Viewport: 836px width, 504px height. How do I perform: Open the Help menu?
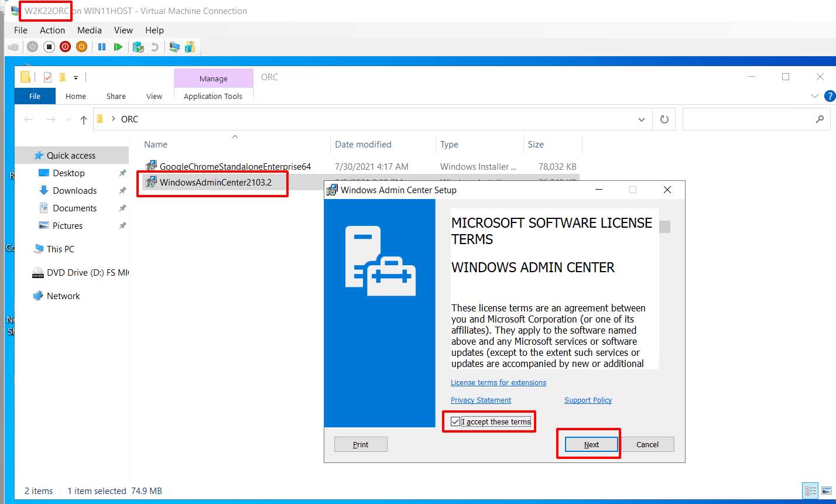pyautogui.click(x=155, y=30)
